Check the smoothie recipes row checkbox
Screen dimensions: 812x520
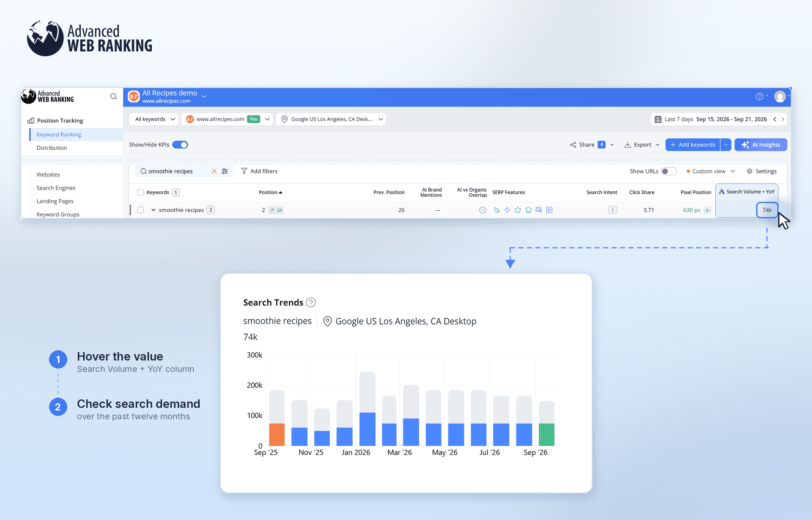(x=141, y=210)
